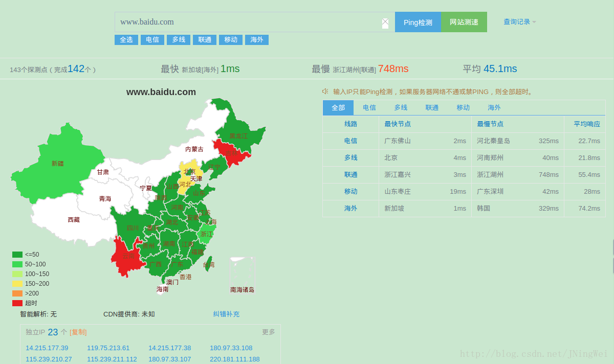Image resolution: width=614 pixels, height=364 pixels.
Task: Select the 移动 row in the route table
Action: 464,192
